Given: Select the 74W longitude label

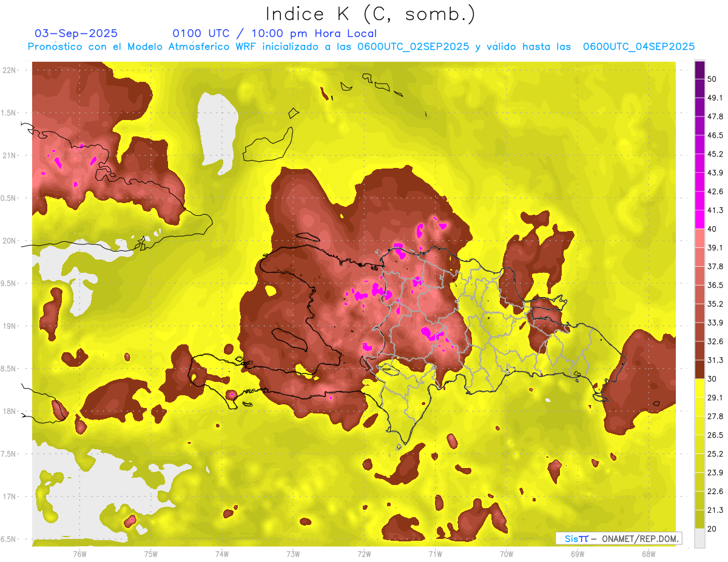Looking at the screenshot, I should pos(222,554).
